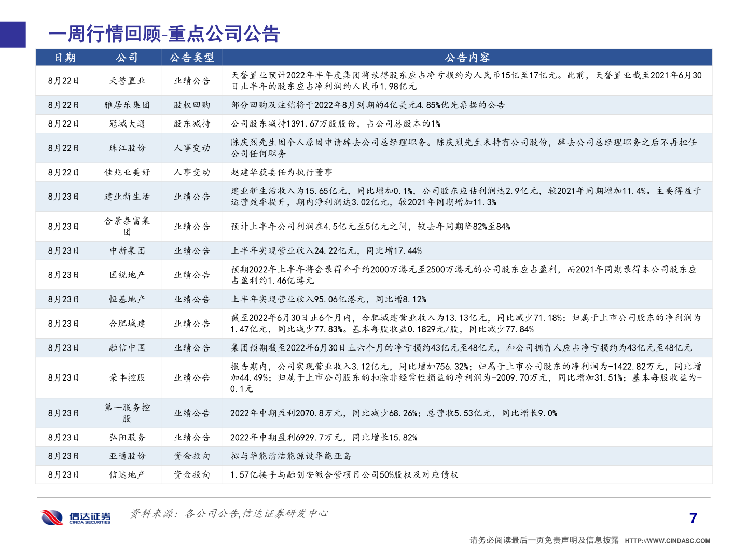Image resolution: width=747 pixels, height=560 pixels.
Task: Select the 合景泰富集团 row
Action: (x=128, y=226)
